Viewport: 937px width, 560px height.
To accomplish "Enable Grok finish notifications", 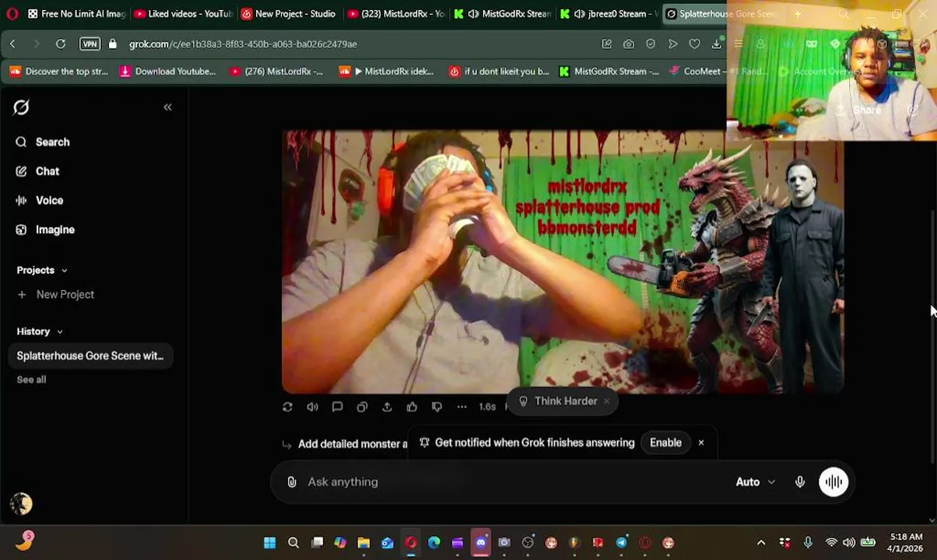I will 665,443.
